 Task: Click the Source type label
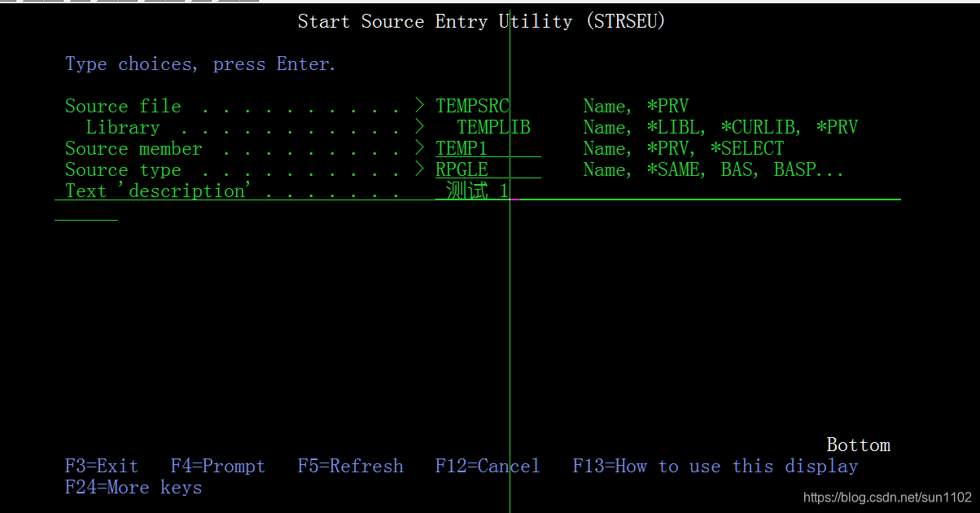[123, 170]
